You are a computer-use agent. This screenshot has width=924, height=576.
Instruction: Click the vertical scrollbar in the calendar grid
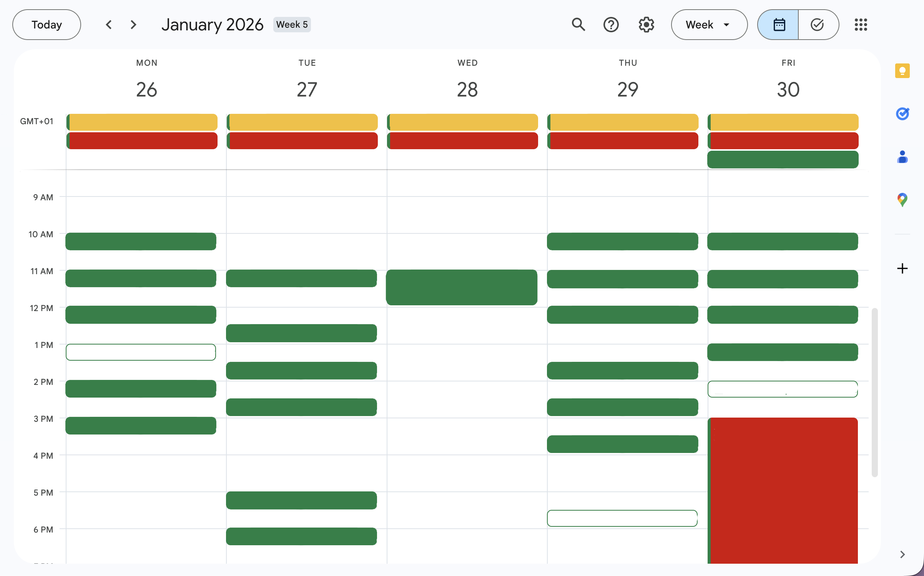click(x=874, y=392)
